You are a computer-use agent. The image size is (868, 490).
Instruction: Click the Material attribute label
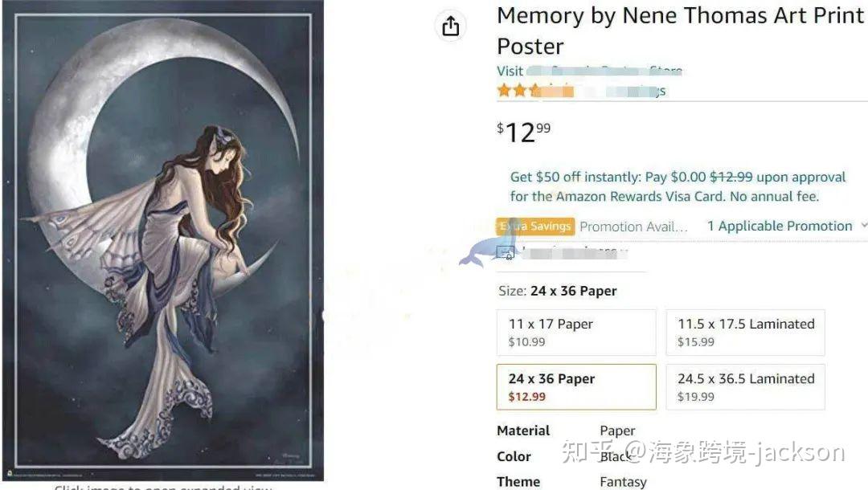click(523, 431)
